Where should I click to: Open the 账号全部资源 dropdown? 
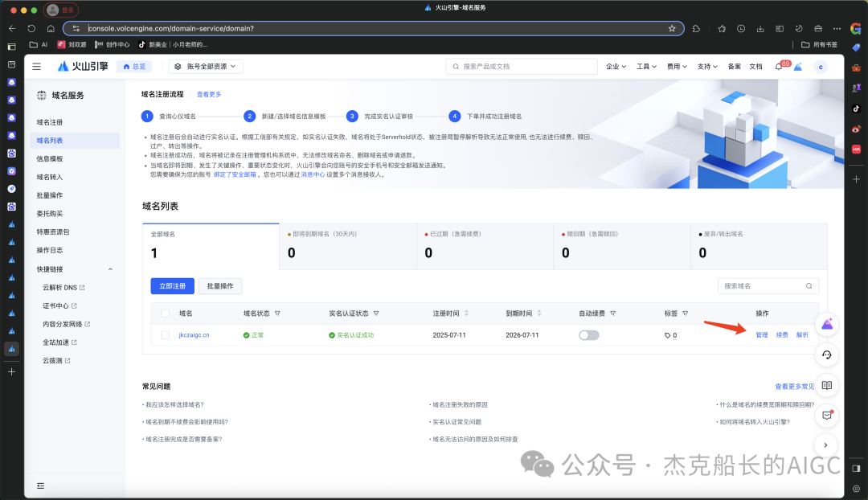[206, 67]
